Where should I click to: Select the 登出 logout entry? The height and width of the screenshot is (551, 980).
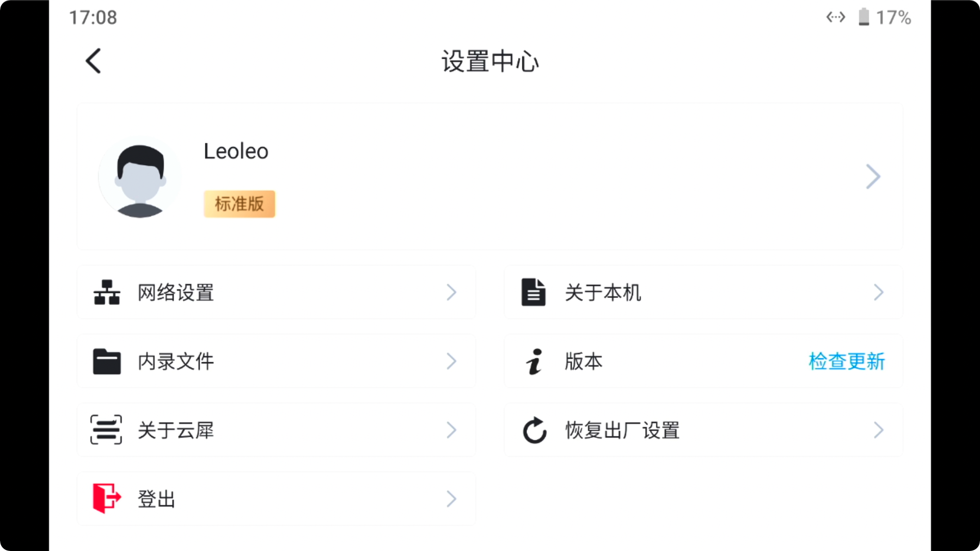(276, 499)
